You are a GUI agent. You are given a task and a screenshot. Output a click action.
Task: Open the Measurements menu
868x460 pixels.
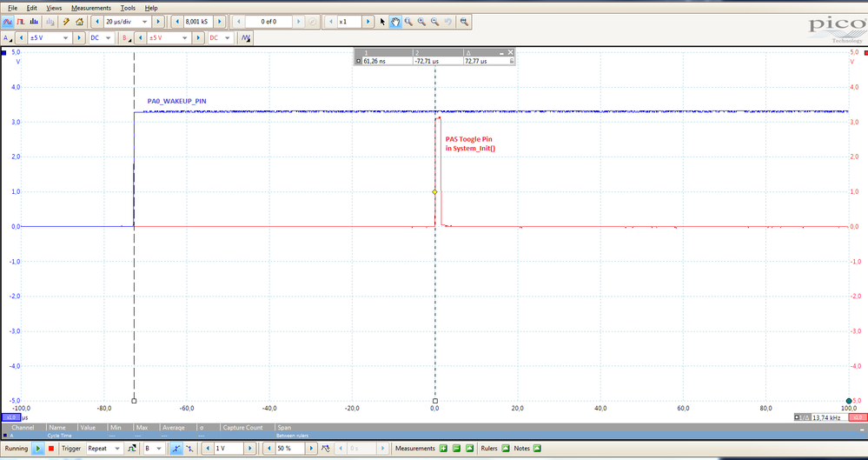coord(90,8)
